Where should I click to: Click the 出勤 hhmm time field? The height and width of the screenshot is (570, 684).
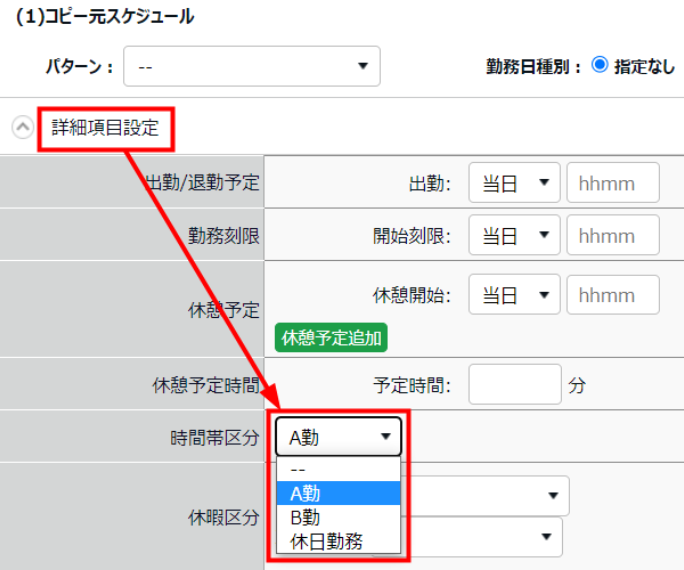point(613,184)
